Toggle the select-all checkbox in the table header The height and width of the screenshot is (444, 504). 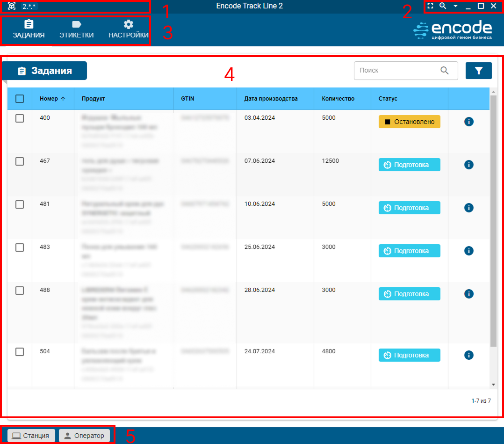click(19, 99)
